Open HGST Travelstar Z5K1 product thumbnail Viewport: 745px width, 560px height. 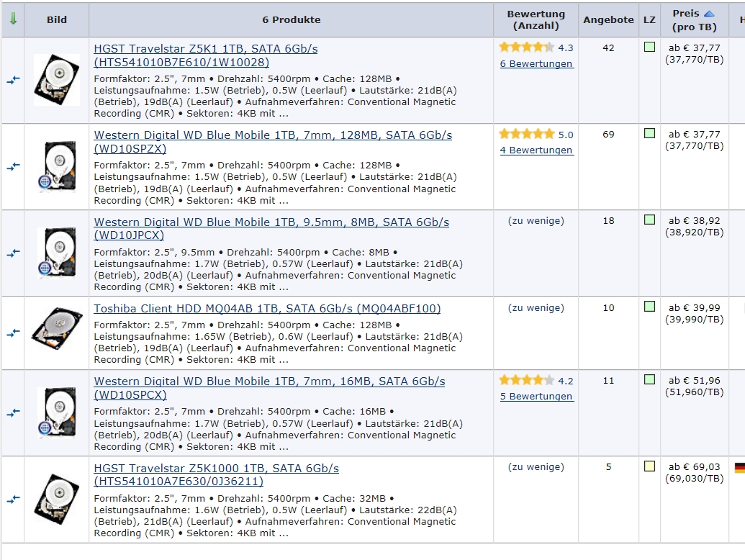57,79
